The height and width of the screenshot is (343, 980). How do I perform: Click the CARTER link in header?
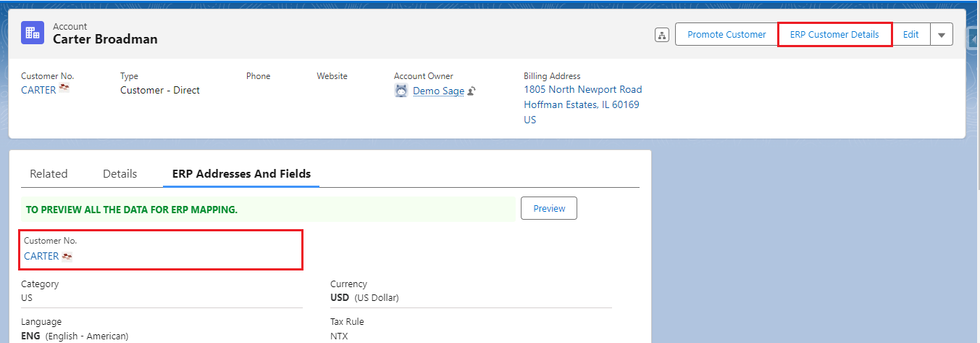tap(38, 90)
